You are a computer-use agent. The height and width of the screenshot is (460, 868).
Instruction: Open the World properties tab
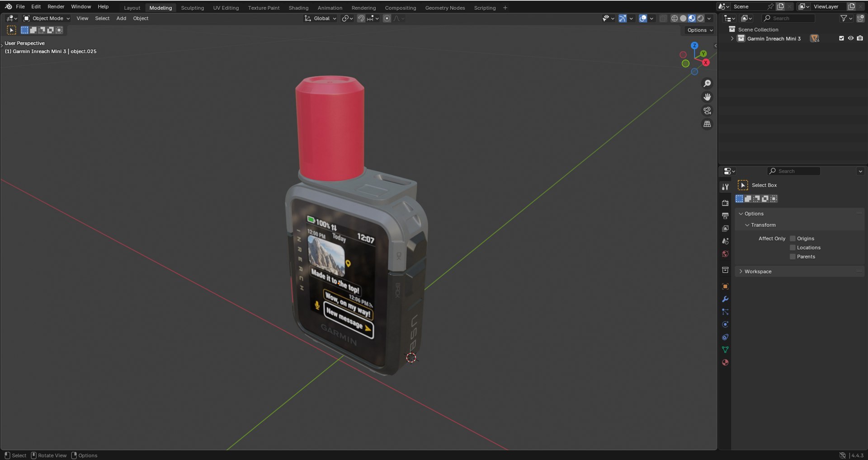725,253
